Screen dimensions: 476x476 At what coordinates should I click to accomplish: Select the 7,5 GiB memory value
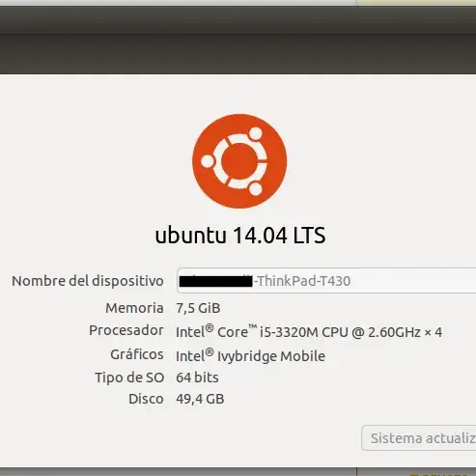click(198, 308)
